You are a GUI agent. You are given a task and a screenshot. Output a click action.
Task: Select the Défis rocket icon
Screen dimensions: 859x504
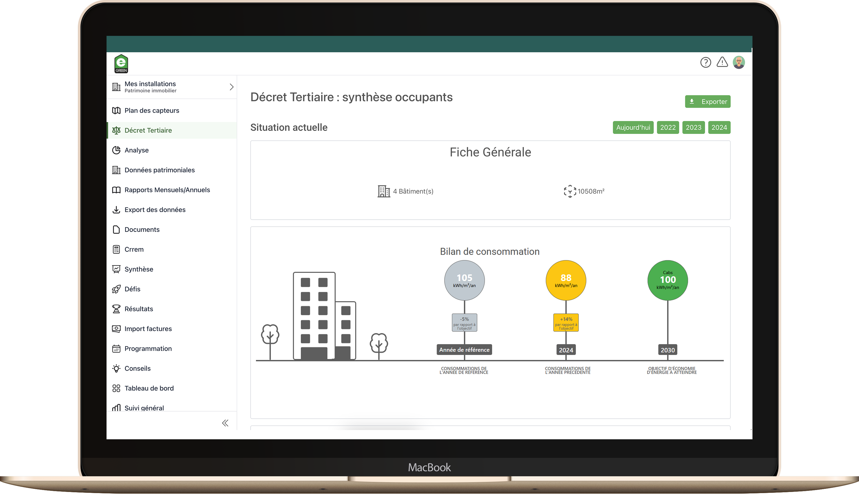pos(116,289)
